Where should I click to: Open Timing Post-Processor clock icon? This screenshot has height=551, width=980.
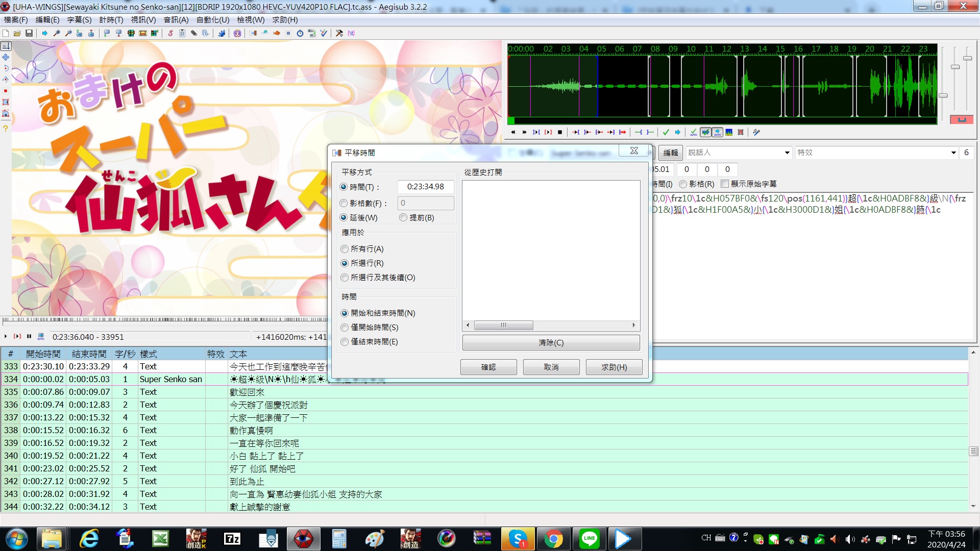coord(300,33)
